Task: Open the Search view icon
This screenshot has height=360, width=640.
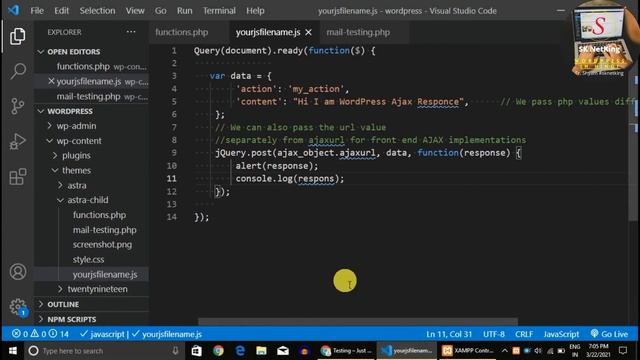Action: click(x=18, y=71)
